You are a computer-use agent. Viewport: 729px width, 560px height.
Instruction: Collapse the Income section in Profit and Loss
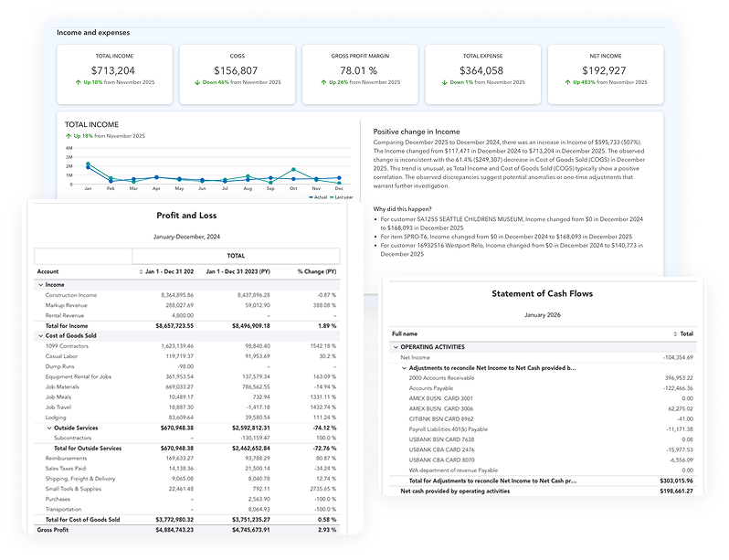pyautogui.click(x=39, y=285)
